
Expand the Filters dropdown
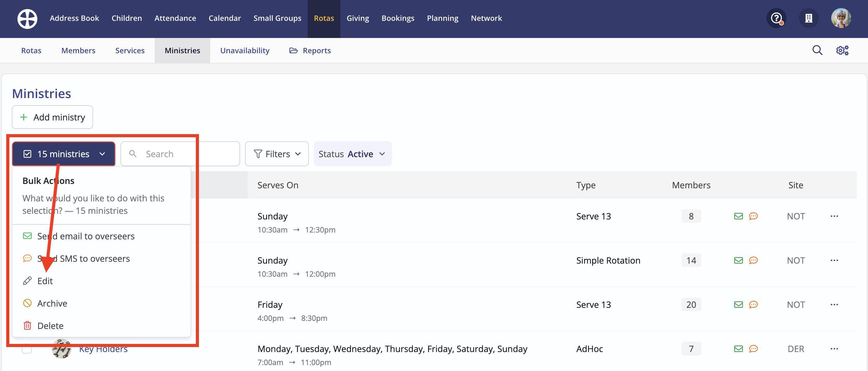(277, 154)
